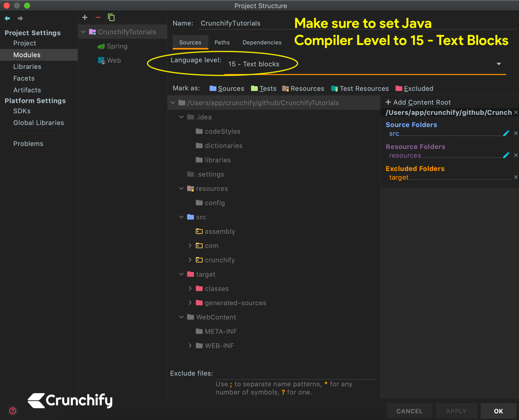Add a new module with the plus icon
Screen dimensions: 519x420
tap(85, 17)
